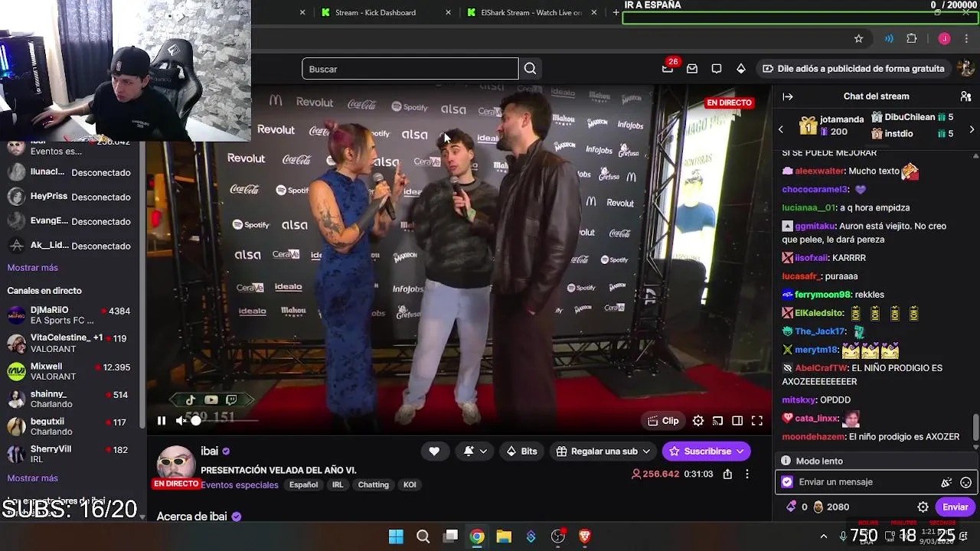Open Mixwell channel in sidebar
Screen dimensions: 980x551
click(x=70, y=371)
